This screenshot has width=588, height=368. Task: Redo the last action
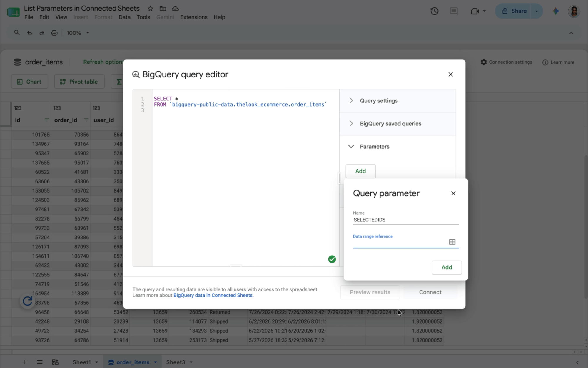pos(42,33)
